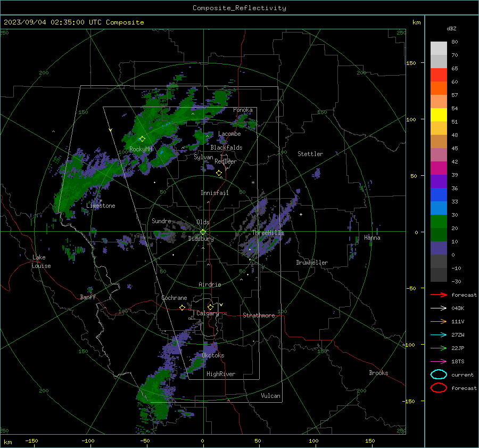Click the Airdrie town label
This screenshot has width=479, height=448.
click(210, 284)
